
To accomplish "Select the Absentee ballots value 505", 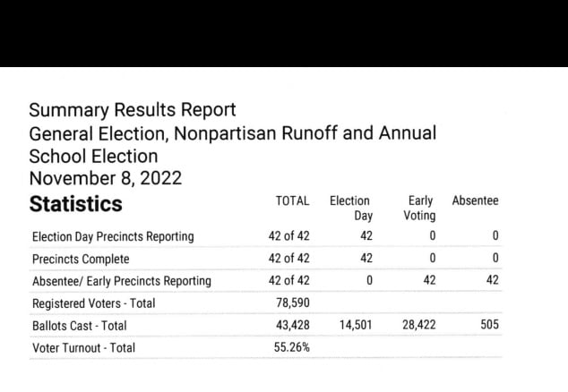I will (x=488, y=325).
